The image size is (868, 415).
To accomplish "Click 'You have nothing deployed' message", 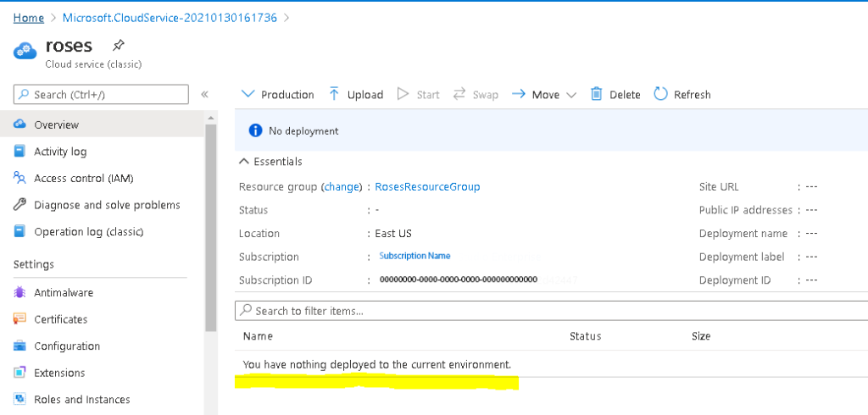I will [x=377, y=365].
